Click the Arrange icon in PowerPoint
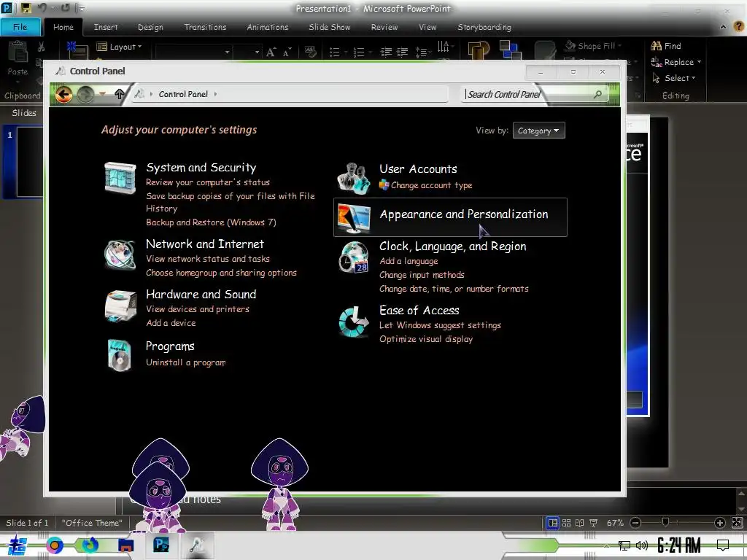 (x=510, y=50)
